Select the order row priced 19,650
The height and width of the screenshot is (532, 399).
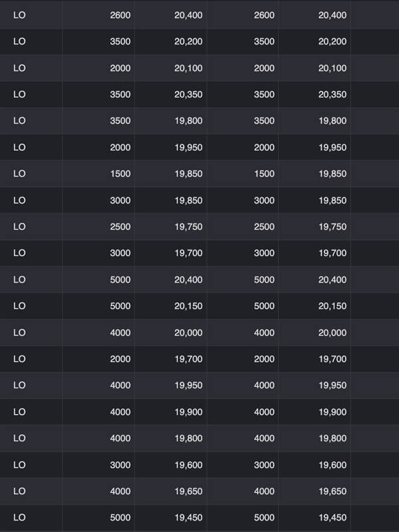coord(199,491)
